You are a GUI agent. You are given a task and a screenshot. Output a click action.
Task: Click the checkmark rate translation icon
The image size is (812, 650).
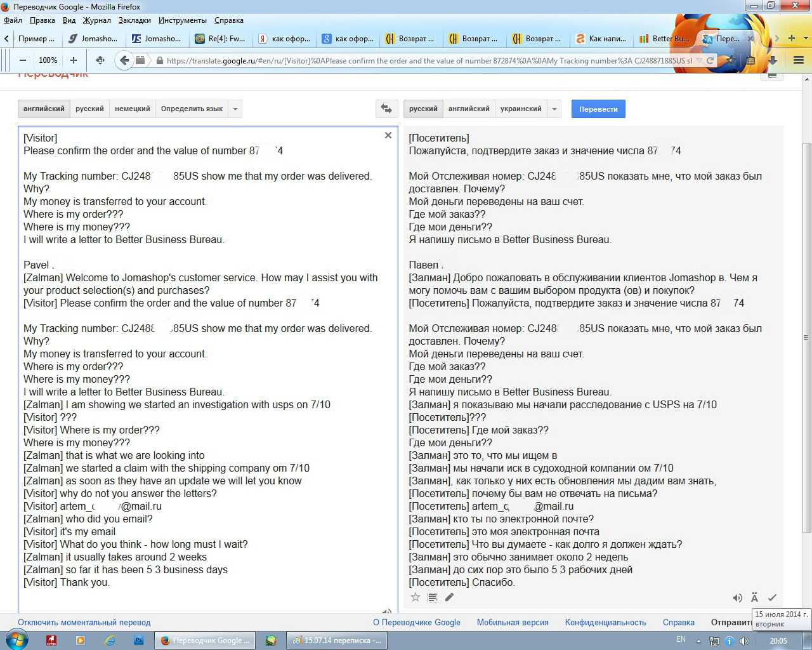[x=772, y=598]
